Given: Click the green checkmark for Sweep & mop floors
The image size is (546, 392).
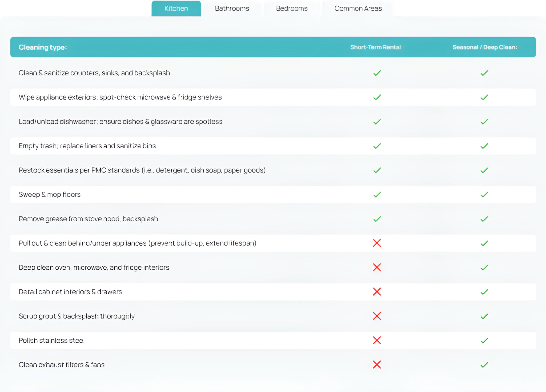Looking at the screenshot, I should [377, 194].
